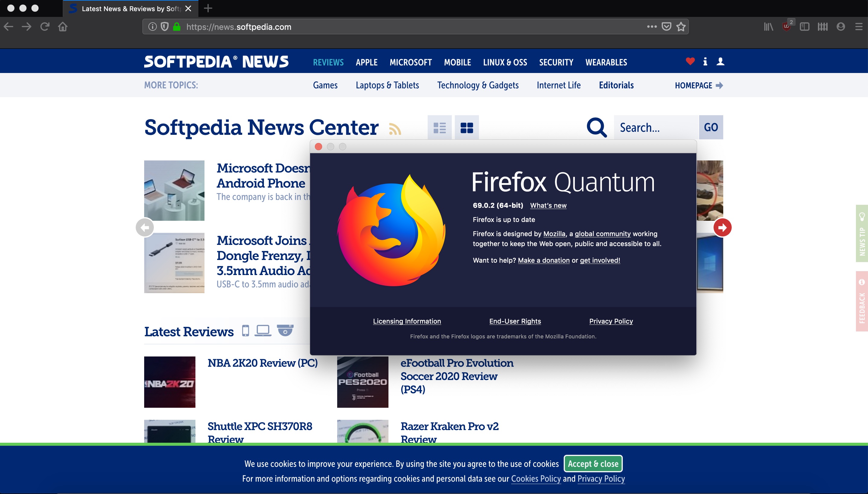Image resolution: width=868 pixels, height=494 pixels.
Task: Open the REVIEWS menu item
Action: 328,62
